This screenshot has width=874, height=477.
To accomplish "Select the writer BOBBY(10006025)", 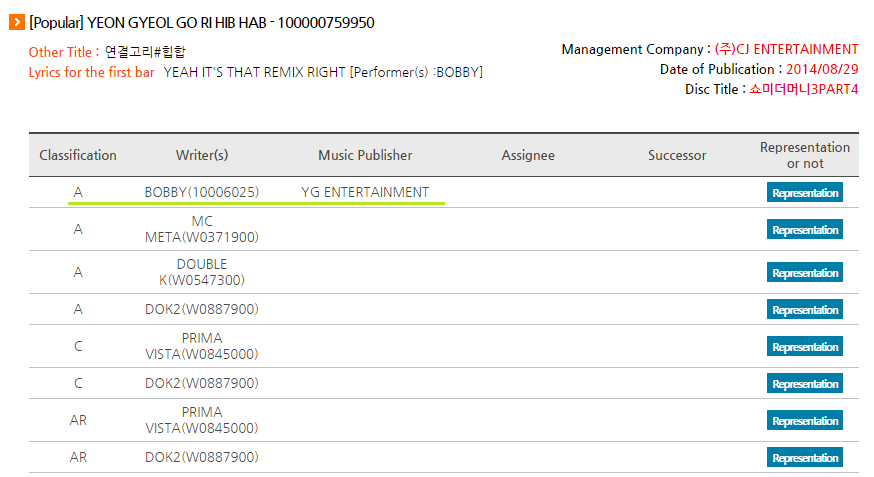I will click(x=202, y=192).
